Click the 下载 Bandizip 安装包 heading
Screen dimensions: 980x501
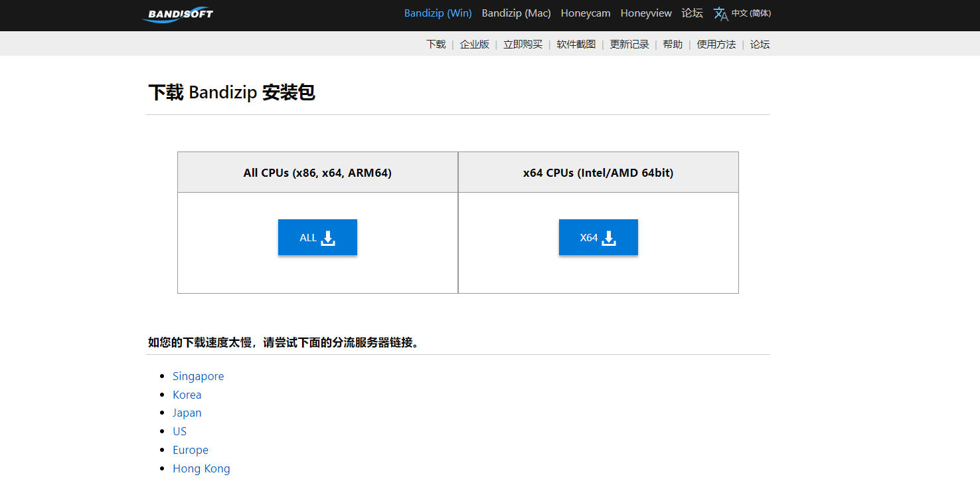point(231,93)
